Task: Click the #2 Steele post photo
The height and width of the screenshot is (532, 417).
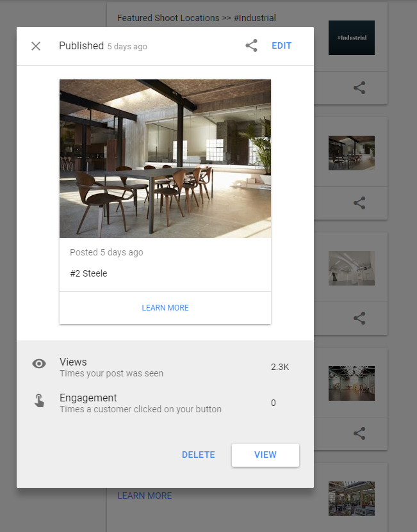Action: (165, 159)
